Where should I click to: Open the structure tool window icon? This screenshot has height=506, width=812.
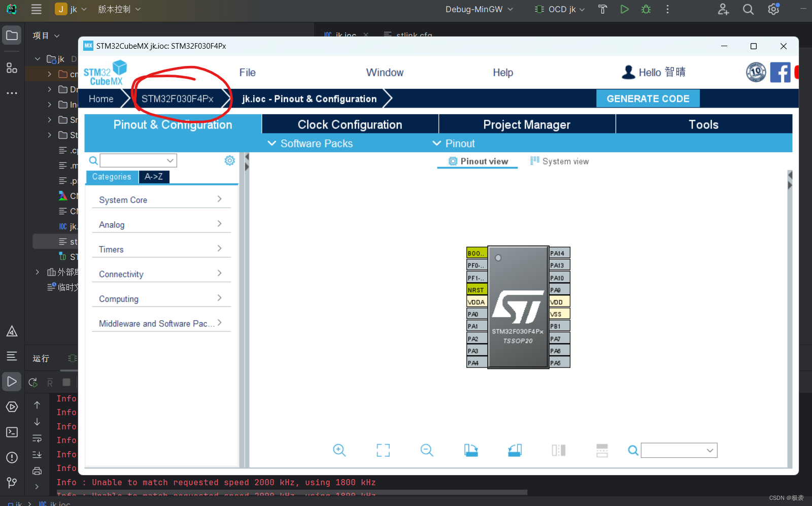tap(12, 68)
